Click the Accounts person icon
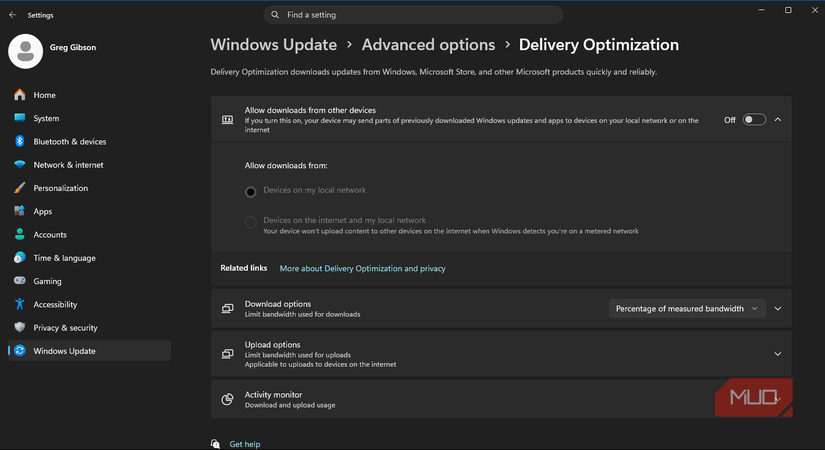Image resolution: width=825 pixels, height=450 pixels. pos(19,234)
